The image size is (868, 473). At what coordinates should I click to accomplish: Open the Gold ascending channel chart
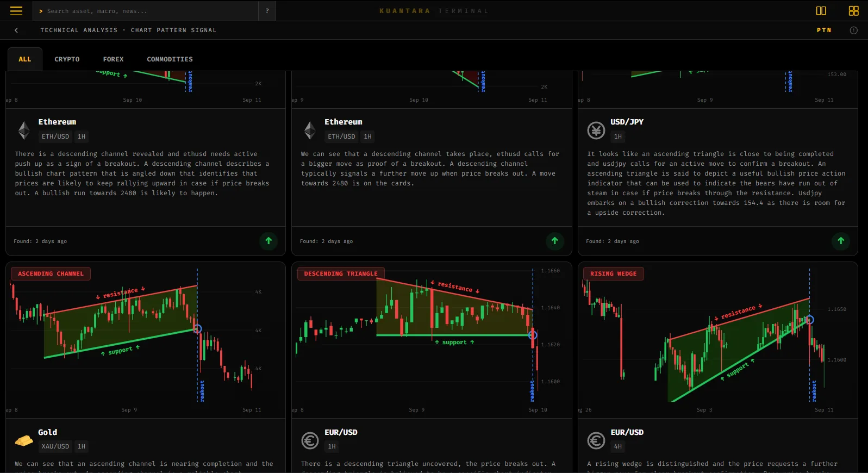coord(146,340)
